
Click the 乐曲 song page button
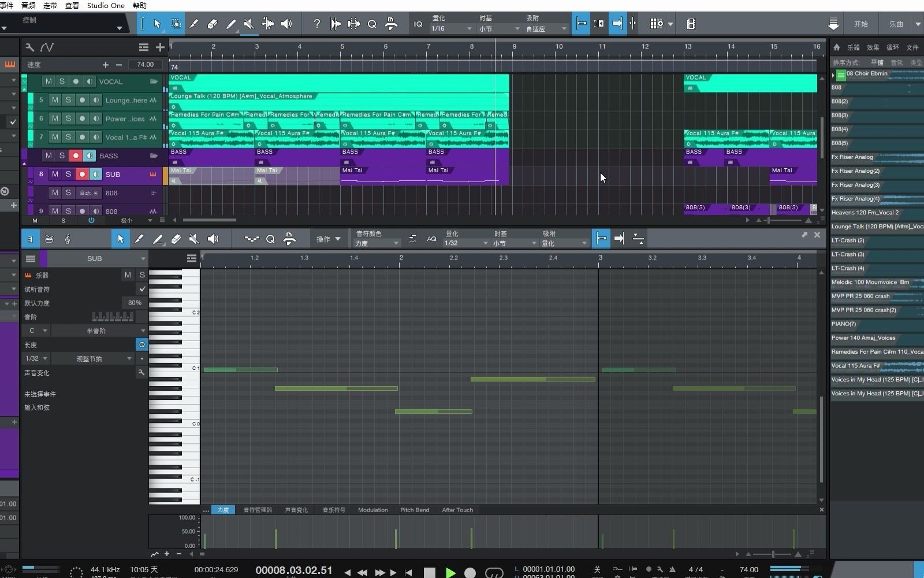[896, 24]
